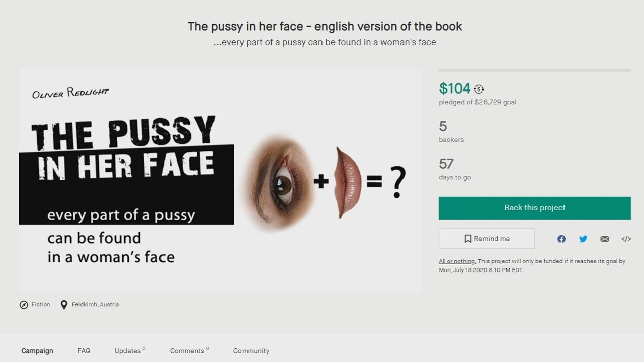The image size is (644, 362).
Task: Click the funding progress bar
Action: 535,70
